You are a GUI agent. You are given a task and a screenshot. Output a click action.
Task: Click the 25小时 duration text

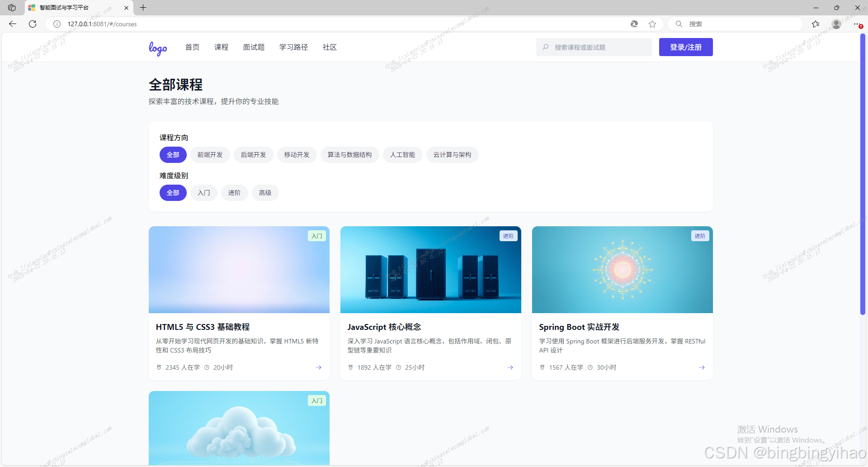pyautogui.click(x=415, y=367)
